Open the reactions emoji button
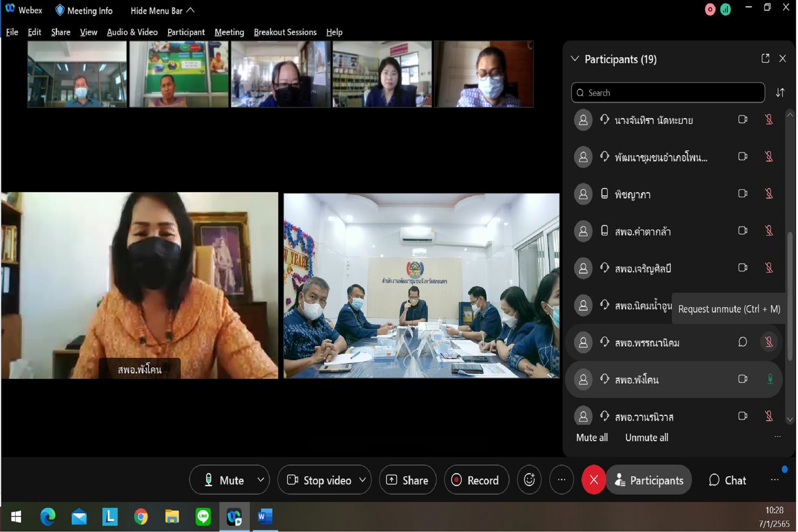 click(529, 480)
